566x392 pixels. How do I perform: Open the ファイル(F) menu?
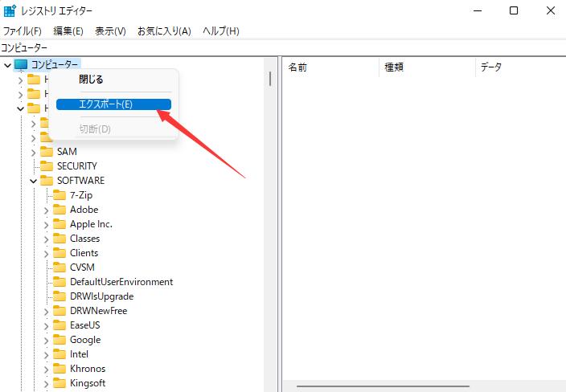(23, 31)
